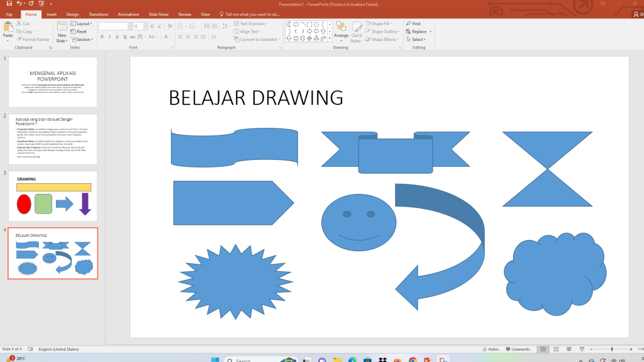Viewport: 644px width, 362px height.
Task: Click the Paste clipboard icon
Action: coord(8,30)
